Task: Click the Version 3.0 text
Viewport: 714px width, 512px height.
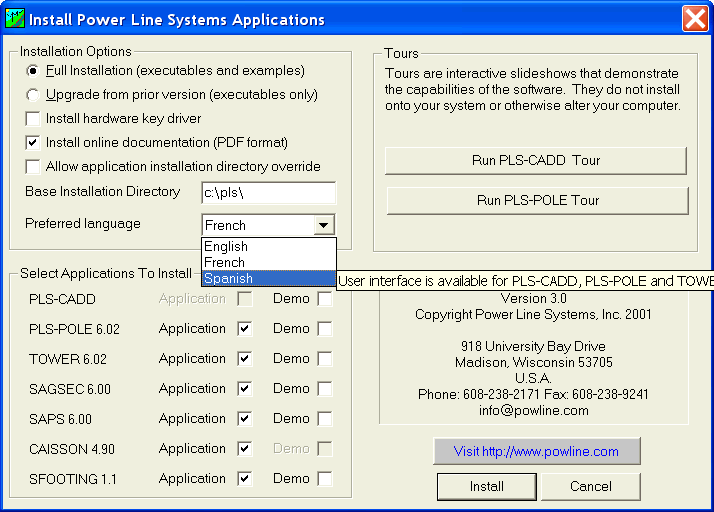Action: click(x=533, y=298)
